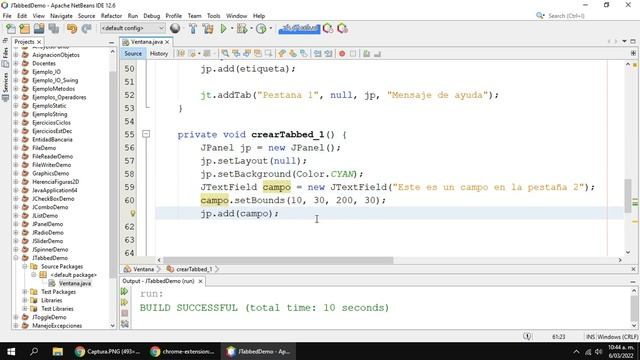Click the Next Bookmark icon in editor toolbar
Screen dimensions: 640x360
293,53
